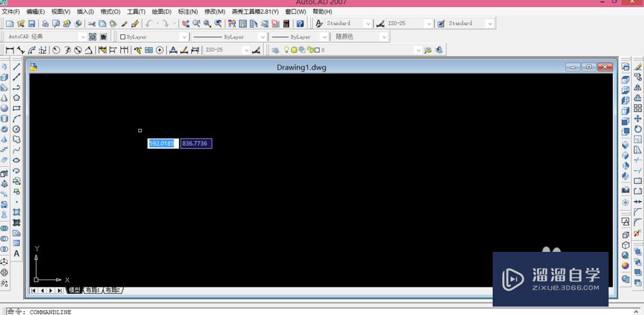The width and height of the screenshot is (644, 315).
Task: Select the Revision Cloud tool
Action: (x=17, y=139)
